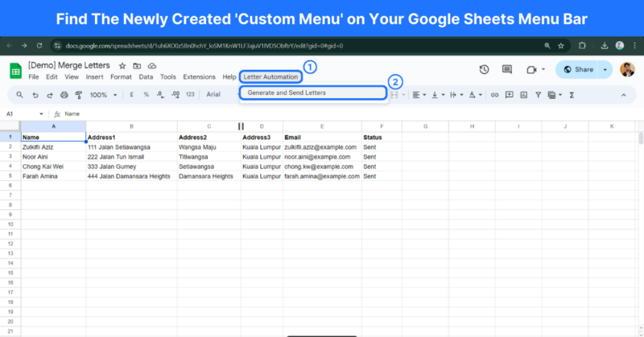The width and height of the screenshot is (644, 337).
Task: Select cell containing zulkifli.aziz@example.com
Action: (322, 147)
